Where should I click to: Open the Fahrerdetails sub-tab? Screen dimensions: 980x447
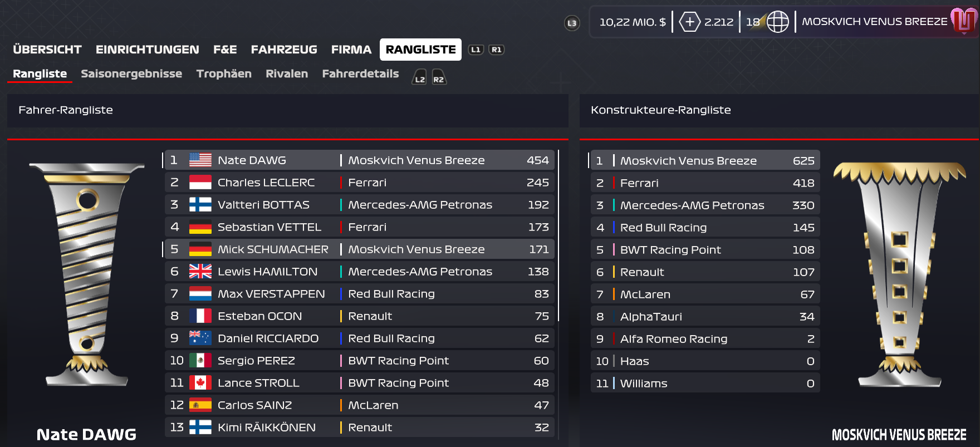pyautogui.click(x=360, y=73)
